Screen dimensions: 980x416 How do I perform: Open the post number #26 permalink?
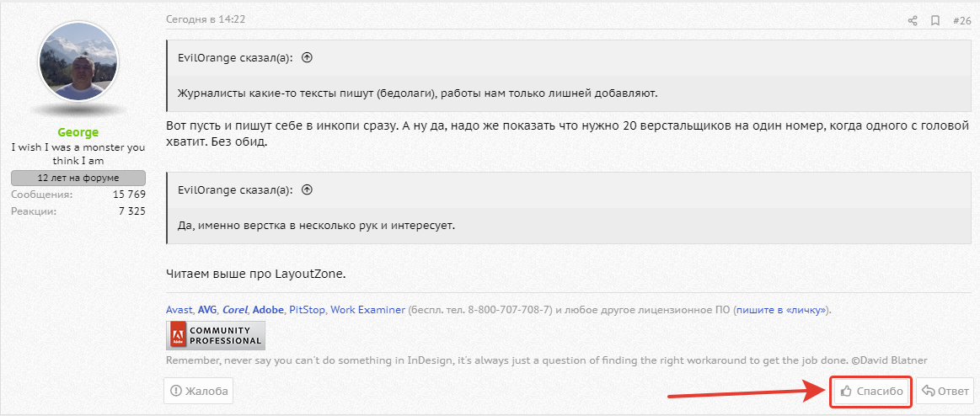pos(961,20)
